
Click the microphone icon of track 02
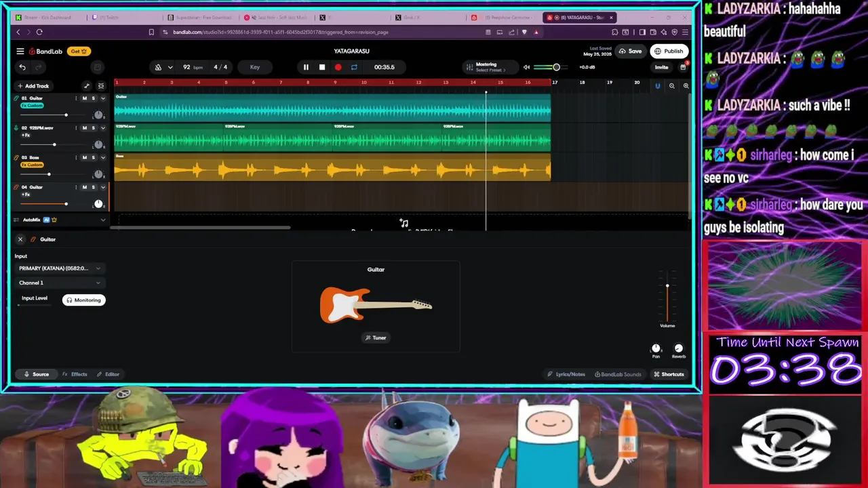point(16,127)
